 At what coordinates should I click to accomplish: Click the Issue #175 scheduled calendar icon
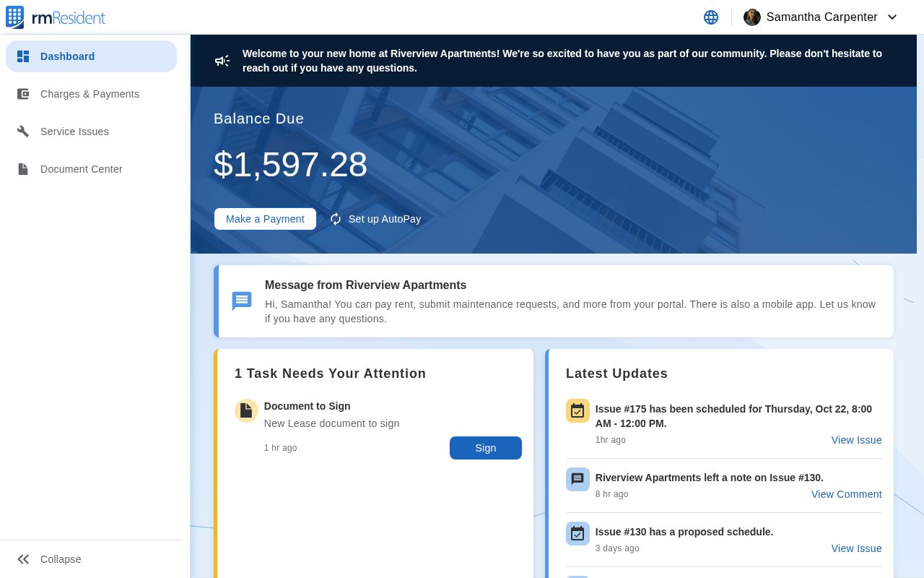tap(577, 410)
